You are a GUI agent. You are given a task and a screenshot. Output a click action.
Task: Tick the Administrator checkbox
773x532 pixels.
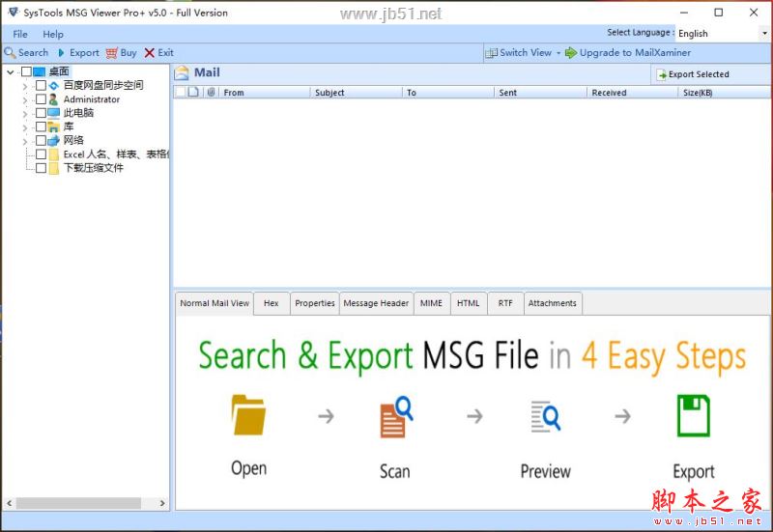[x=41, y=99]
